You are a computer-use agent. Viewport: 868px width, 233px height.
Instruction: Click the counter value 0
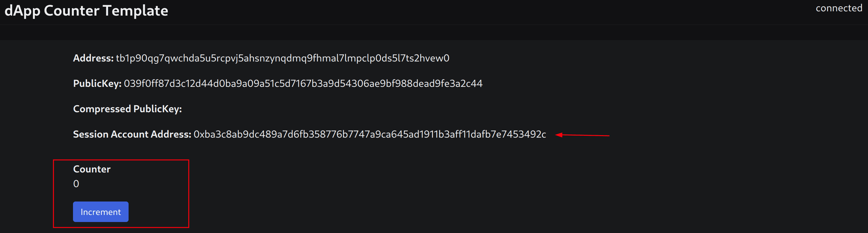point(76,184)
